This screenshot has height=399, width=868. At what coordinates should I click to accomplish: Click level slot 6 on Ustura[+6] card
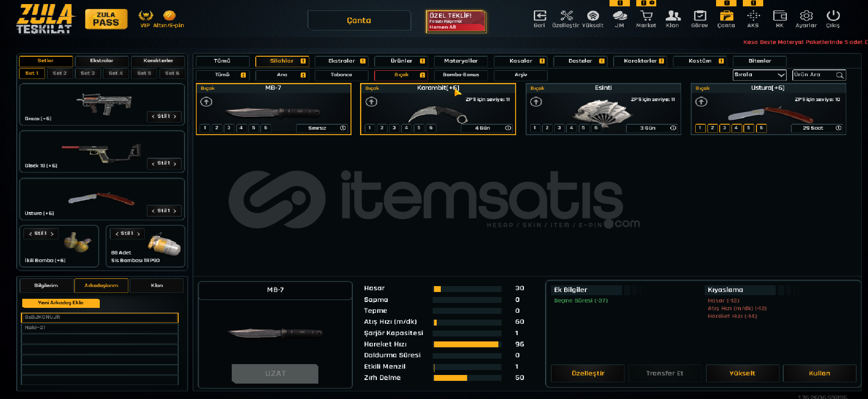(x=761, y=128)
